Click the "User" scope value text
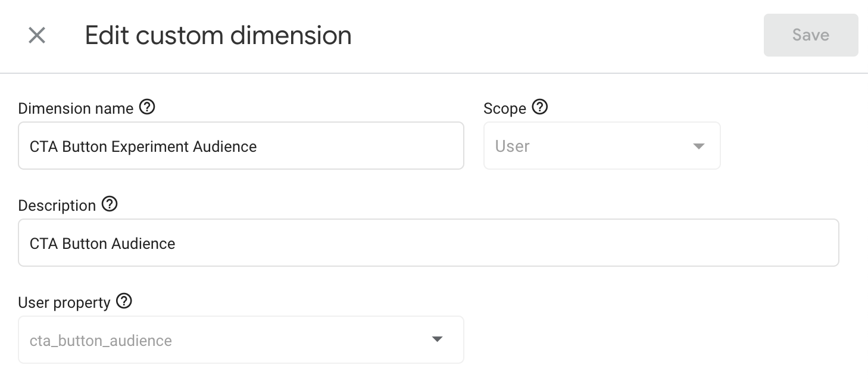 tap(512, 146)
